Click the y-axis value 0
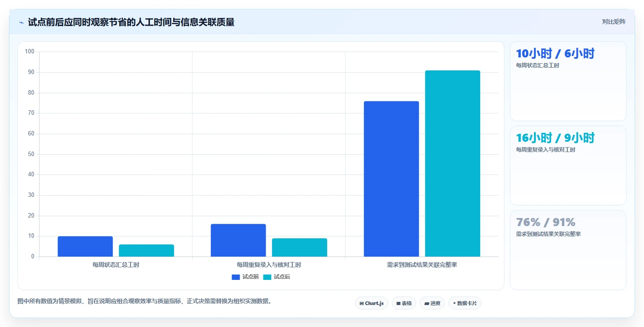 [33, 257]
